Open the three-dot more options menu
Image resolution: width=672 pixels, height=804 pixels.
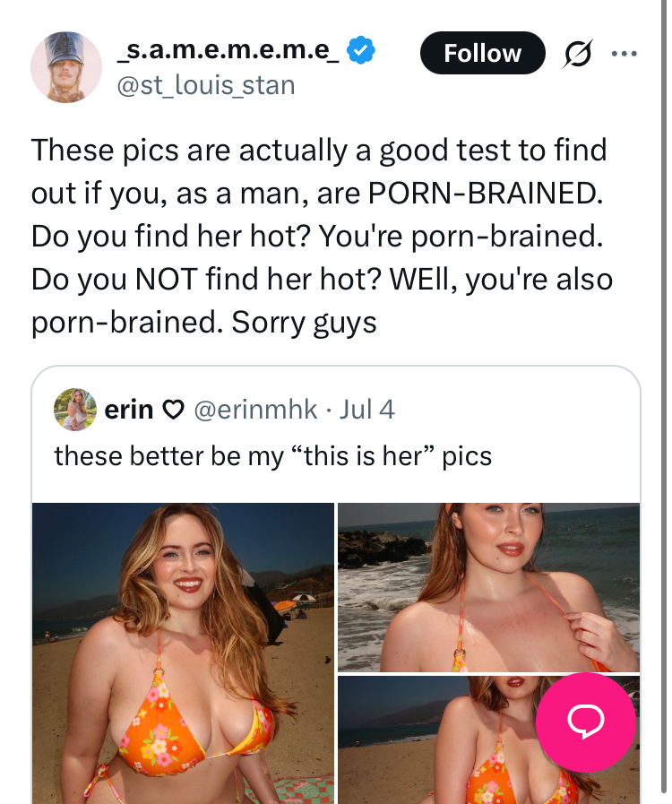coord(623,53)
